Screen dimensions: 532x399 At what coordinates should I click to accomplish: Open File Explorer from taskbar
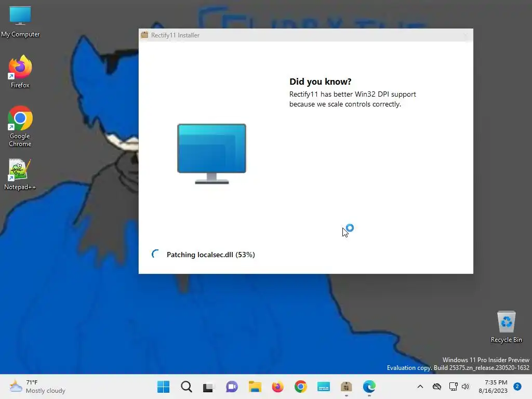[255, 387]
